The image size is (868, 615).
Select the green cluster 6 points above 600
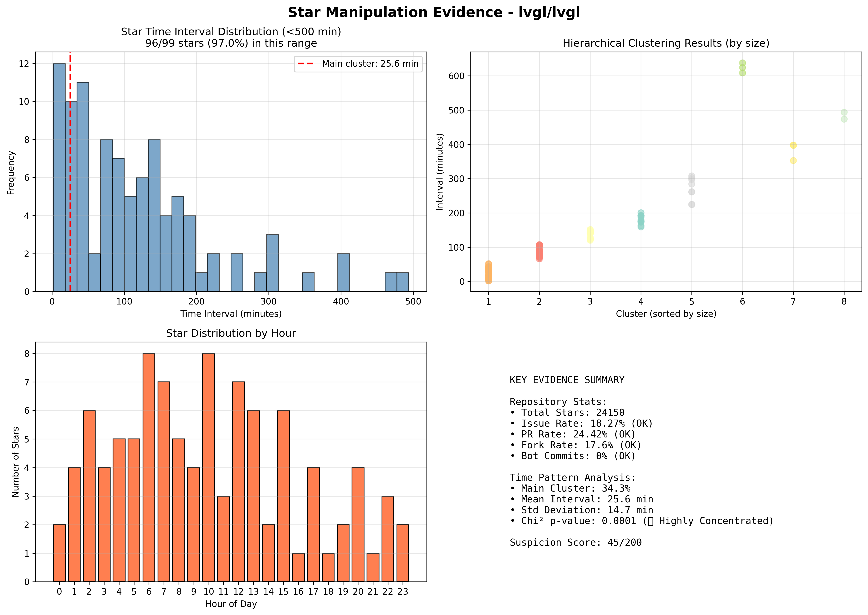[x=742, y=68]
